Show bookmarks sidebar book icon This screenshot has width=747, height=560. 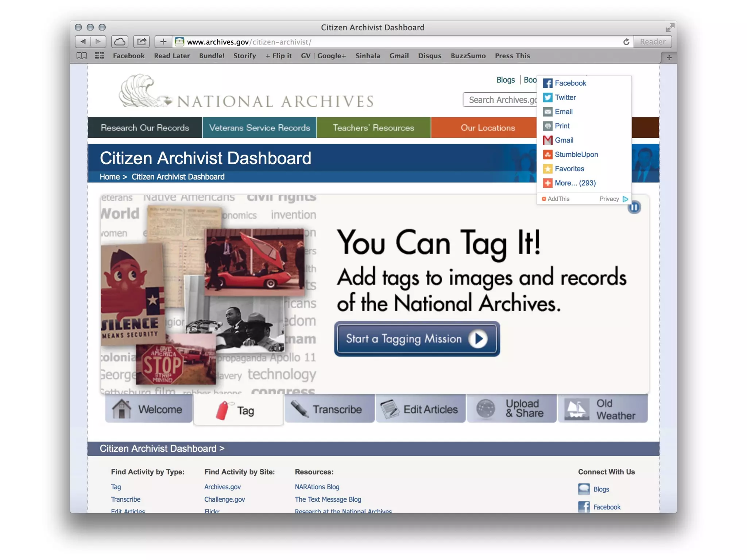pos(82,56)
